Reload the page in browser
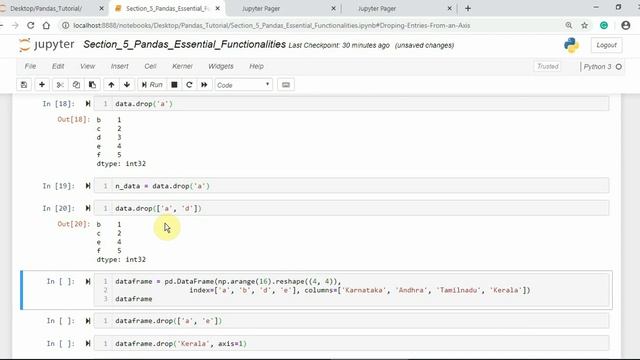Screen dimensions: 640x360 tap(31, 25)
